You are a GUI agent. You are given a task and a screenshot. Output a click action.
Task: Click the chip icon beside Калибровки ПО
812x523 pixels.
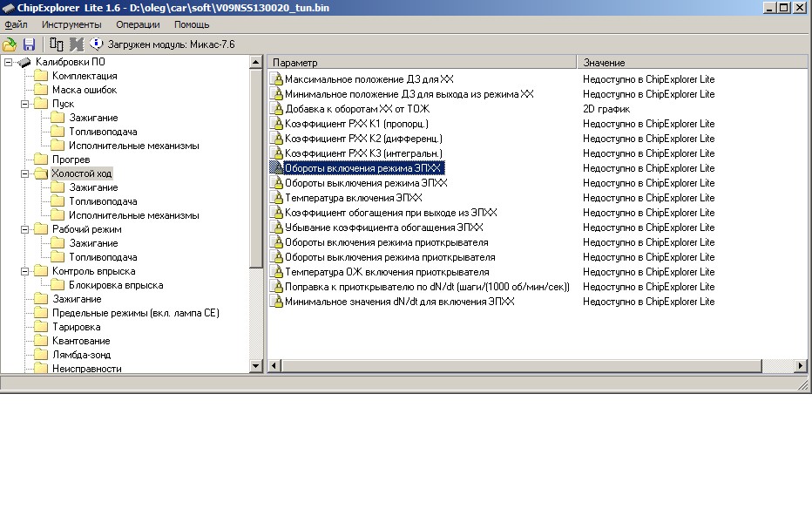coord(24,63)
